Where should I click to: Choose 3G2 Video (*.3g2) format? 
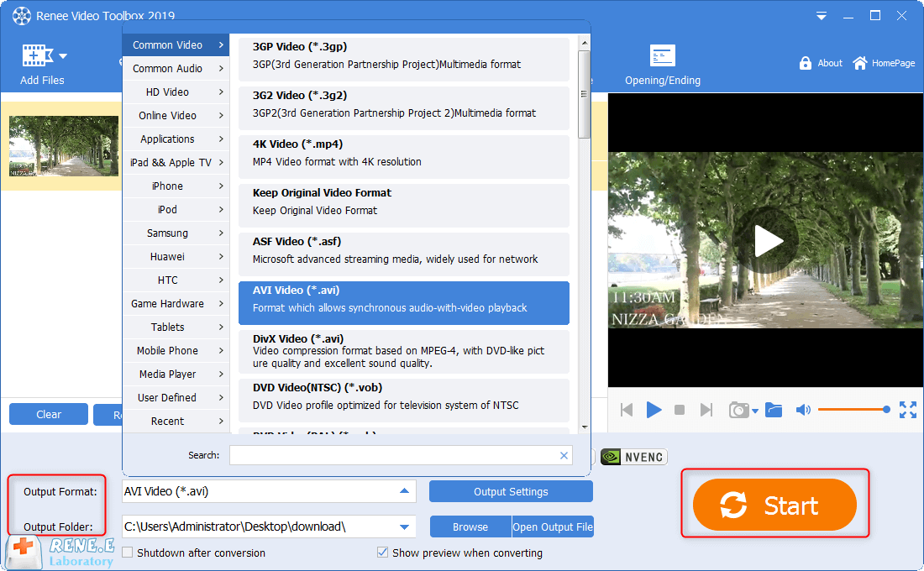click(x=404, y=107)
